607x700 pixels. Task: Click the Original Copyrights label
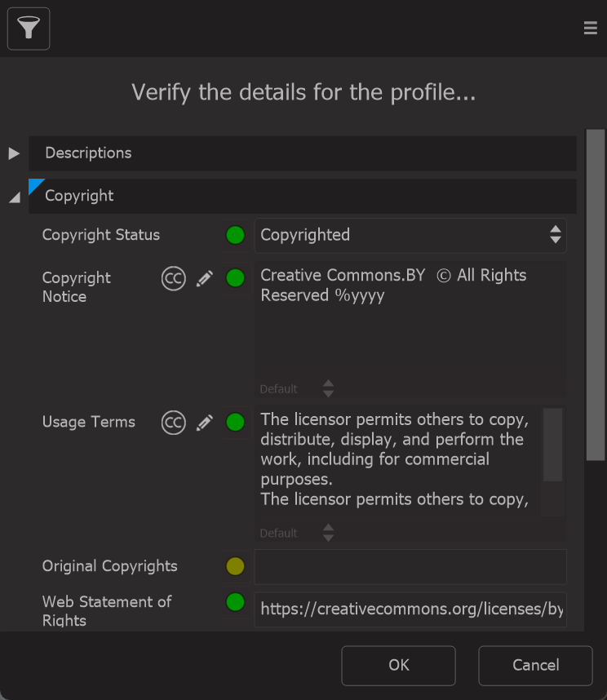coord(110,566)
